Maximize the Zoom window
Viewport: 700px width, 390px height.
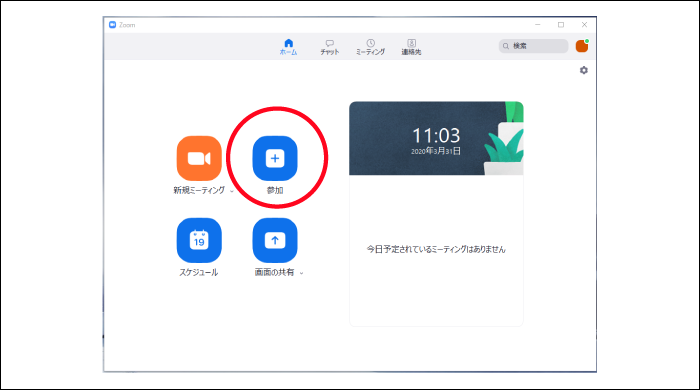tap(561, 25)
